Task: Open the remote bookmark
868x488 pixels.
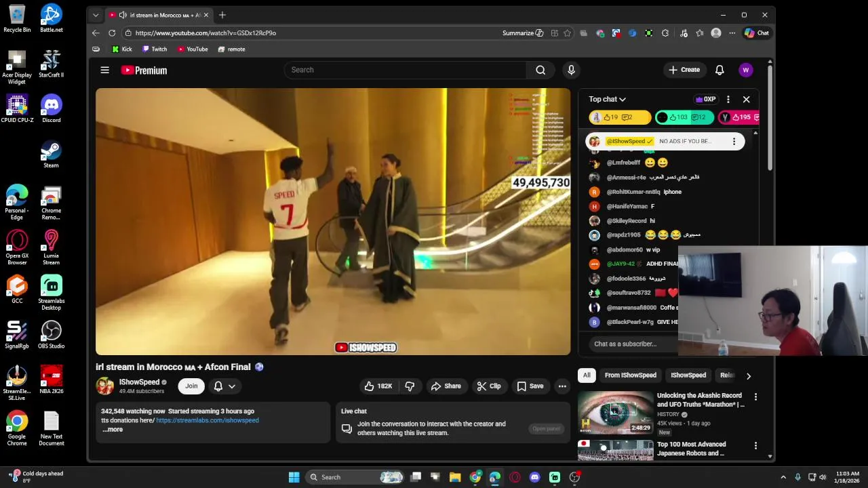Action: point(231,49)
